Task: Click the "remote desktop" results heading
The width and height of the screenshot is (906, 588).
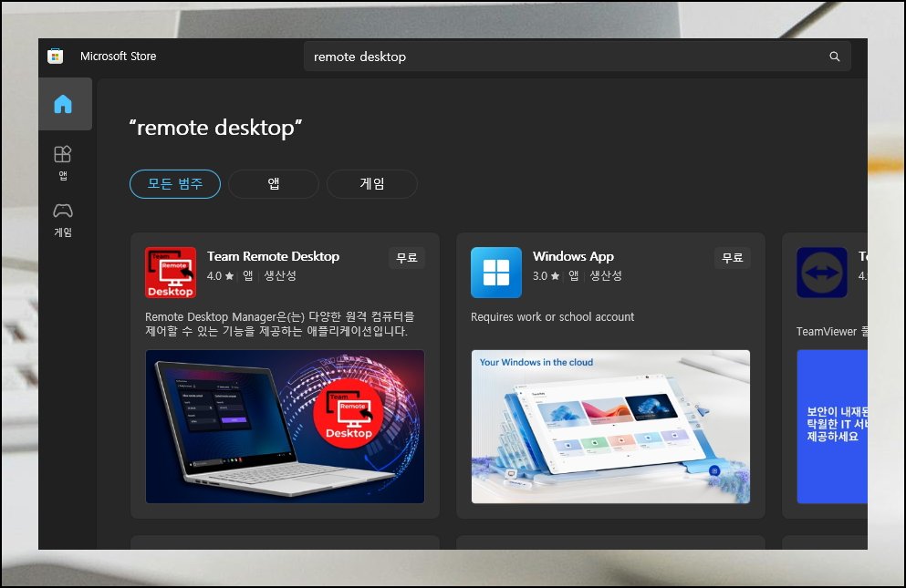Action: coord(215,128)
